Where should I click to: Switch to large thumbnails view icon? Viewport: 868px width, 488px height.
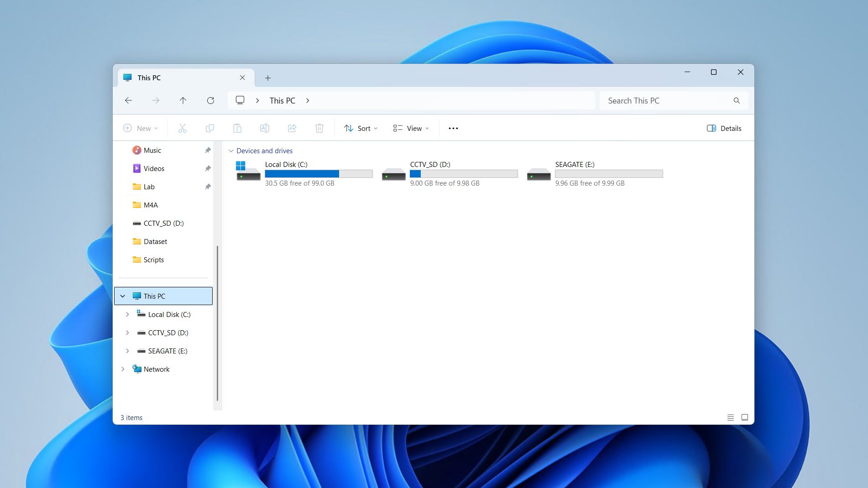(x=745, y=417)
